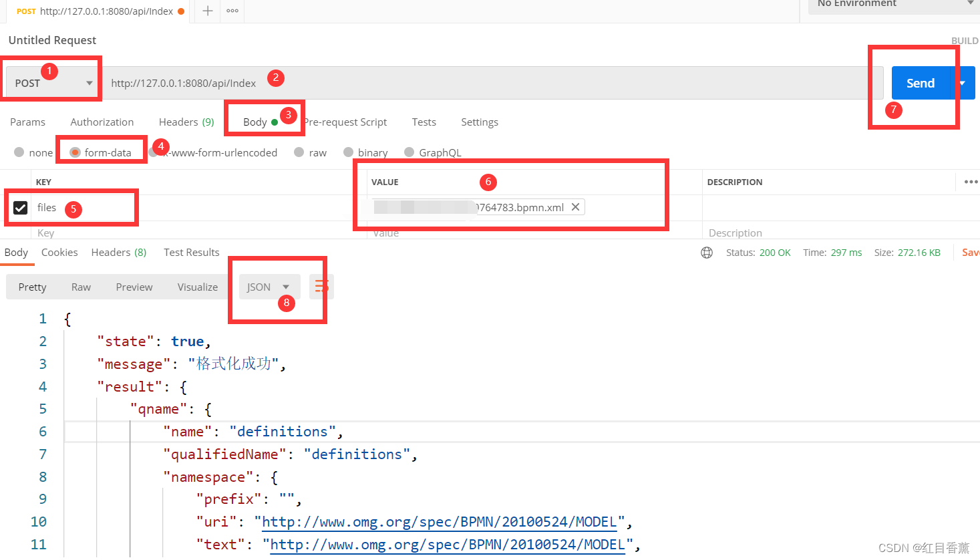The height and width of the screenshot is (560, 980).
Task: Click the globe icon beside the response status
Action: click(x=707, y=253)
